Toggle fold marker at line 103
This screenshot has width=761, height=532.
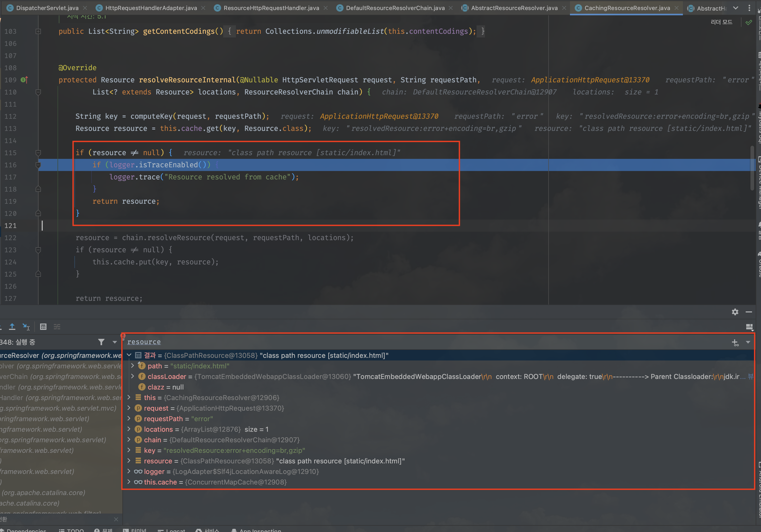(38, 31)
